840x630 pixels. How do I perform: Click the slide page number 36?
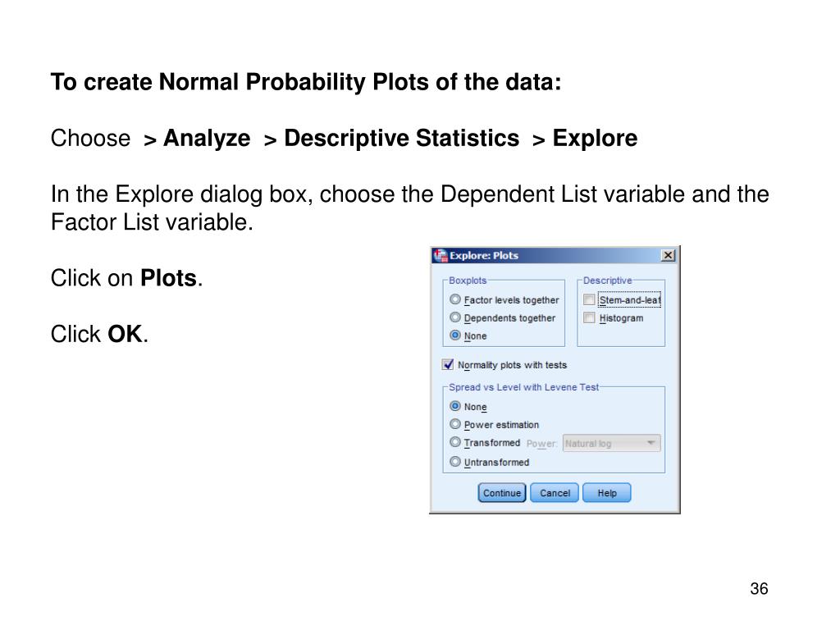(x=759, y=589)
